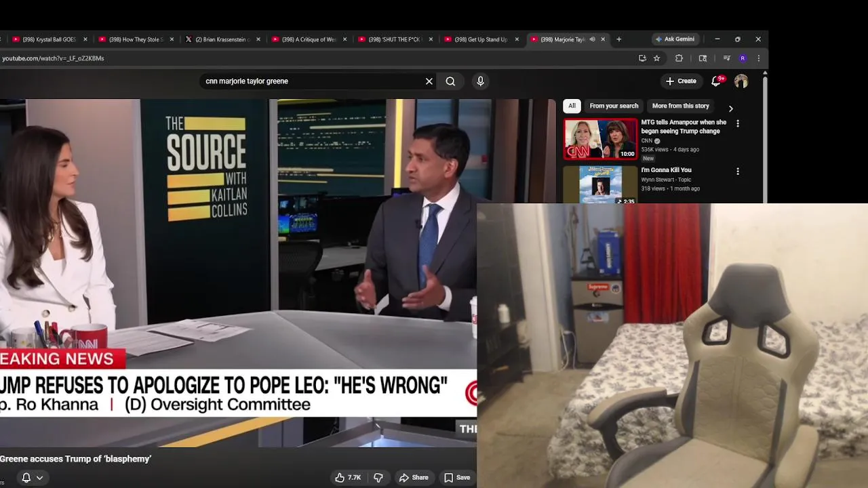Screen dimensions: 868x488
Task: Click the Share button
Action: [413, 478]
